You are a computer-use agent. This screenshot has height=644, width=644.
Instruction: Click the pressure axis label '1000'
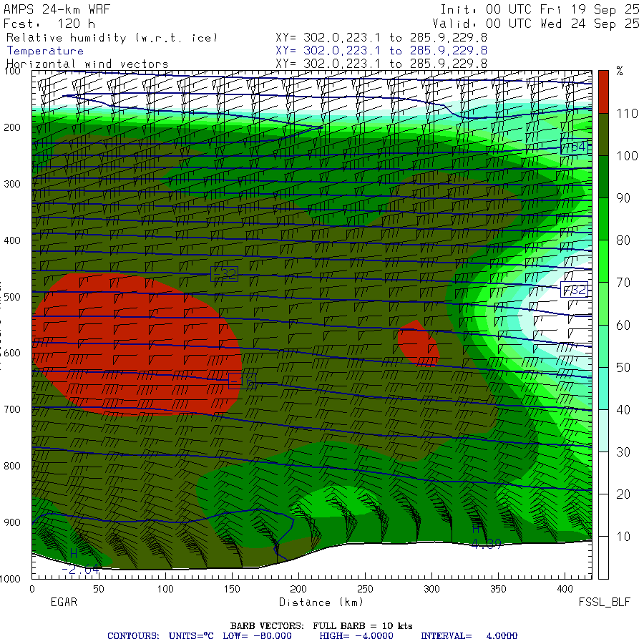click(x=10, y=579)
